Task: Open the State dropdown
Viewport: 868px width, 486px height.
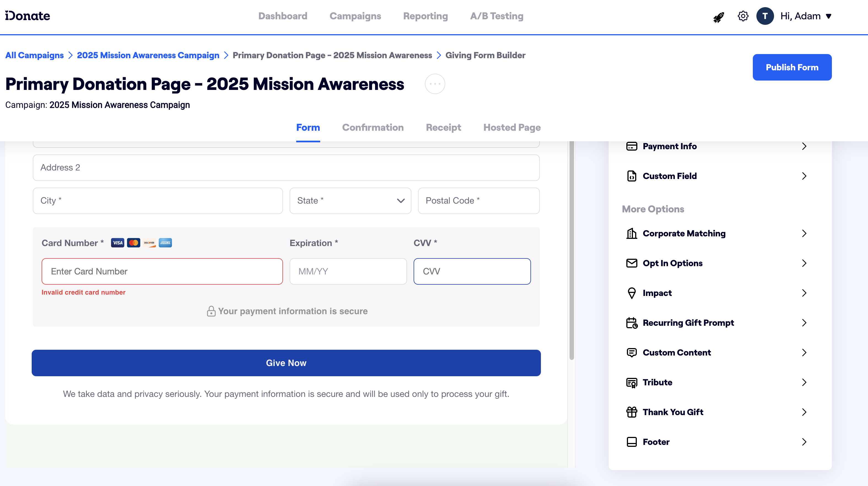Action: click(x=350, y=201)
